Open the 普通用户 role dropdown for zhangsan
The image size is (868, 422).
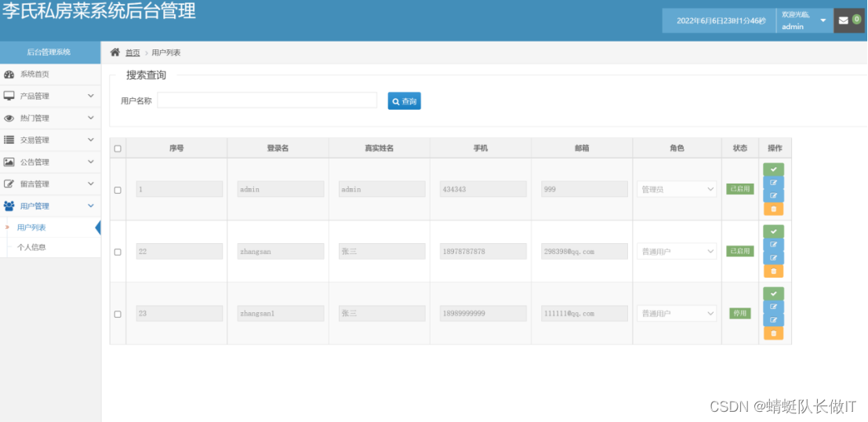pos(677,252)
